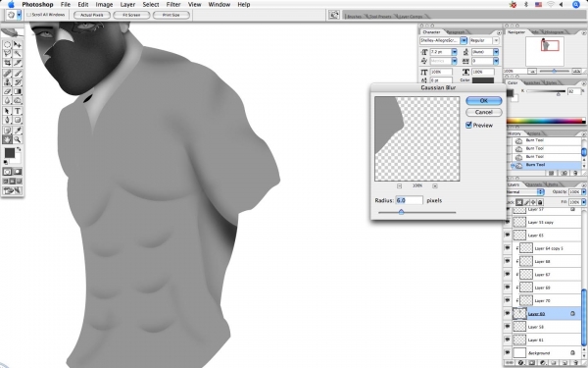Hide Layer 61 visibility eye
Image resolution: width=588 pixels, height=368 pixels.
coord(508,340)
